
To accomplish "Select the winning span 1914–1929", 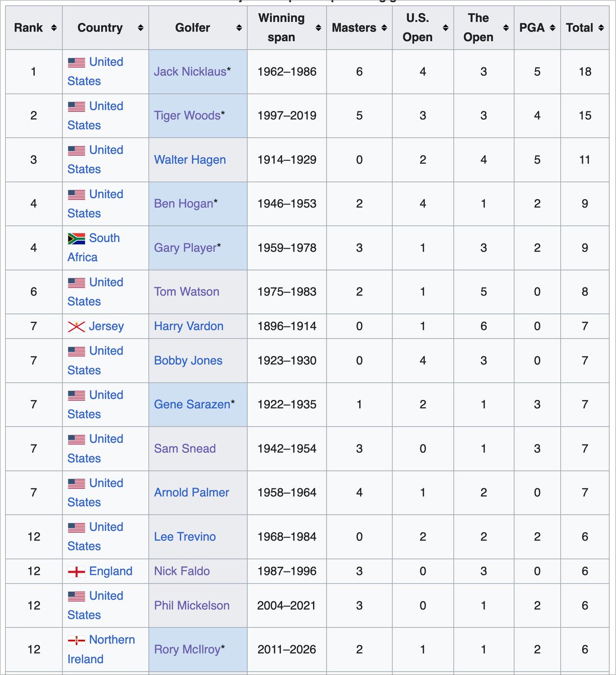I will coord(287,160).
